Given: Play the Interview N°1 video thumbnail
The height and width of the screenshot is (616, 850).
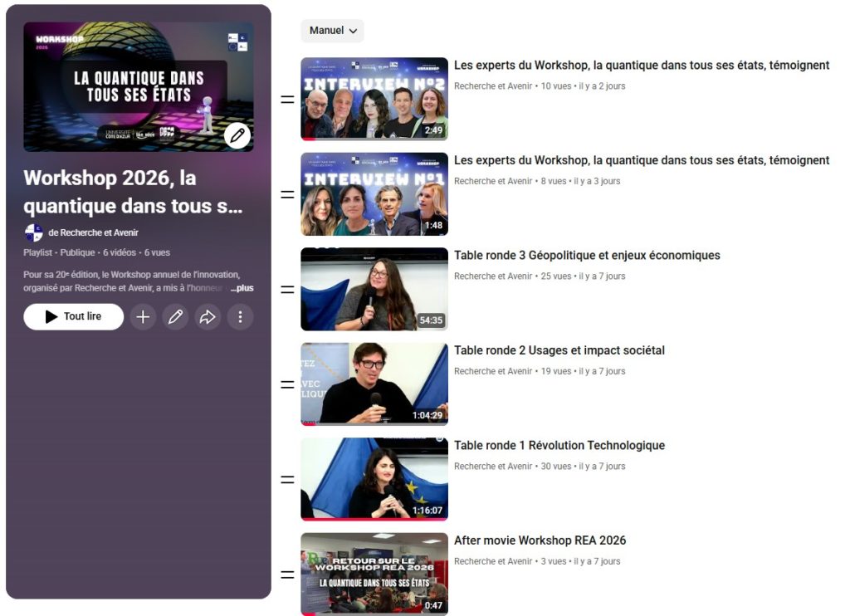Looking at the screenshot, I should pyautogui.click(x=374, y=194).
